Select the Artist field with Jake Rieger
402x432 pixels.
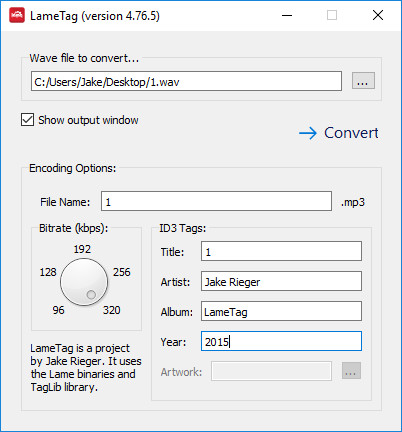point(281,281)
